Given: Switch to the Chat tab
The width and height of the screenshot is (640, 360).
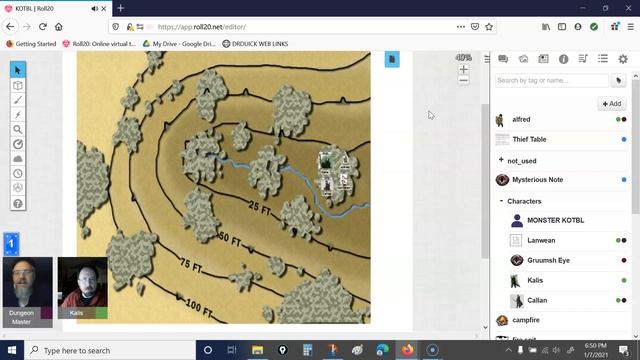Looking at the screenshot, I should click(x=503, y=59).
